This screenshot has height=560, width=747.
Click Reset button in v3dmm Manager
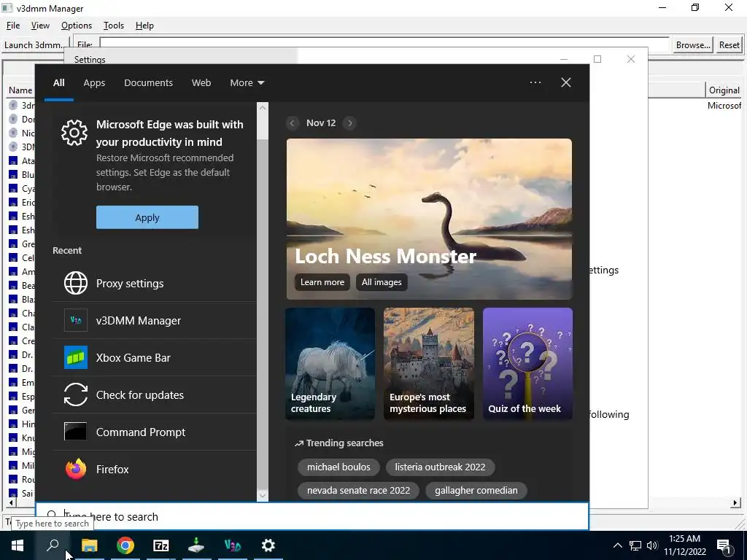[729, 45]
